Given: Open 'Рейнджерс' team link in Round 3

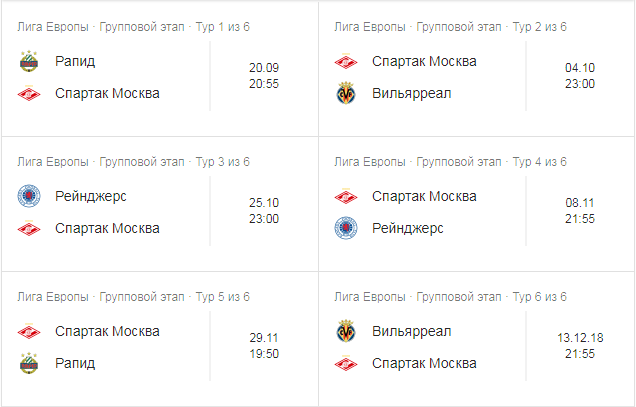Looking at the screenshot, I should [91, 196].
